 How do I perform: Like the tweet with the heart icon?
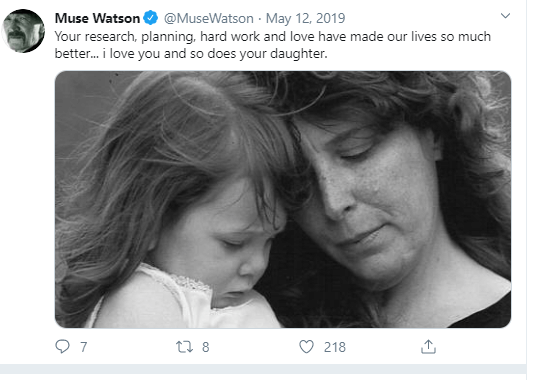[x=306, y=347]
